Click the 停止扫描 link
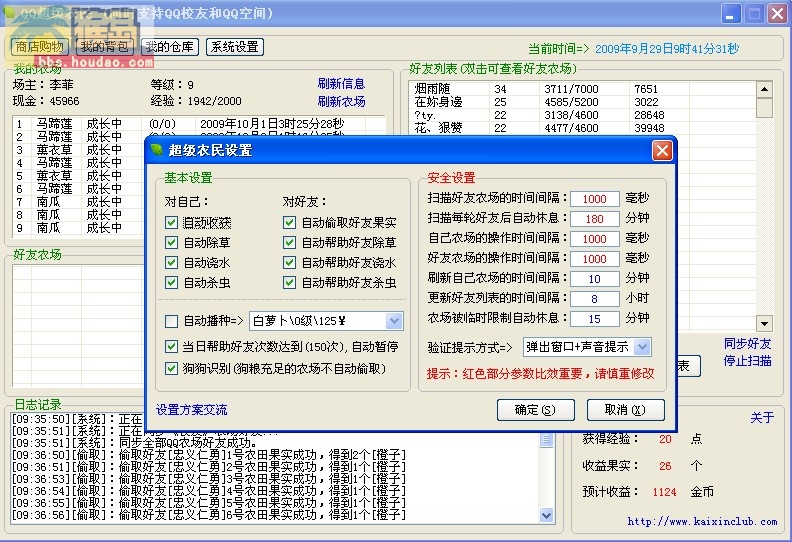 coord(748,361)
